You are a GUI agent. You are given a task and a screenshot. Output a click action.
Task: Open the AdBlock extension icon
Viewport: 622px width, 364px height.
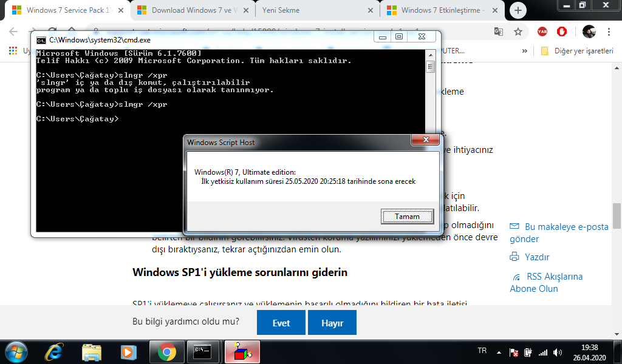561,32
